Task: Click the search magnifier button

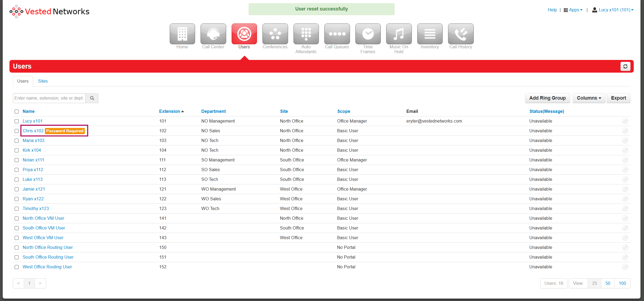Action: coord(92,98)
